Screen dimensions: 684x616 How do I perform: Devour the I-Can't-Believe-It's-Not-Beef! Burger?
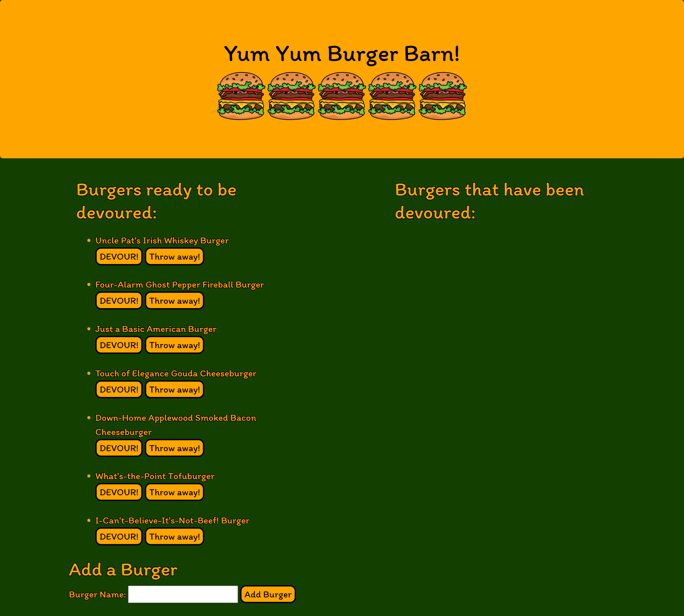[x=119, y=536]
